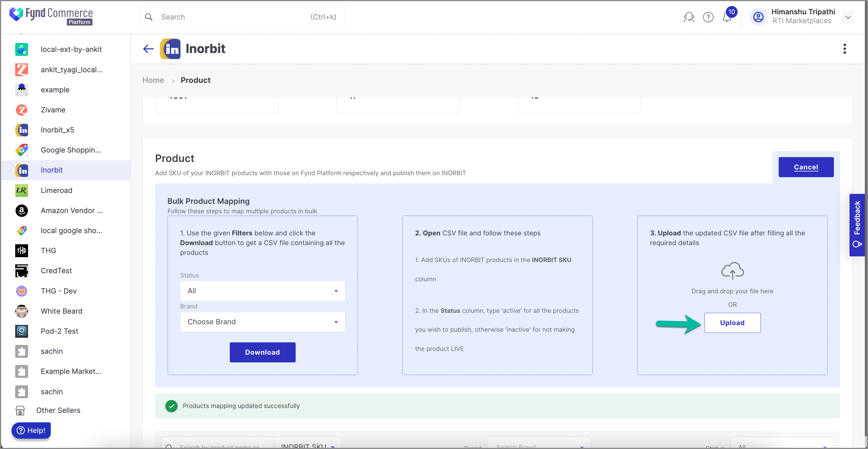The image size is (868, 449).
Task: Go back using the left arrow
Action: pos(148,49)
